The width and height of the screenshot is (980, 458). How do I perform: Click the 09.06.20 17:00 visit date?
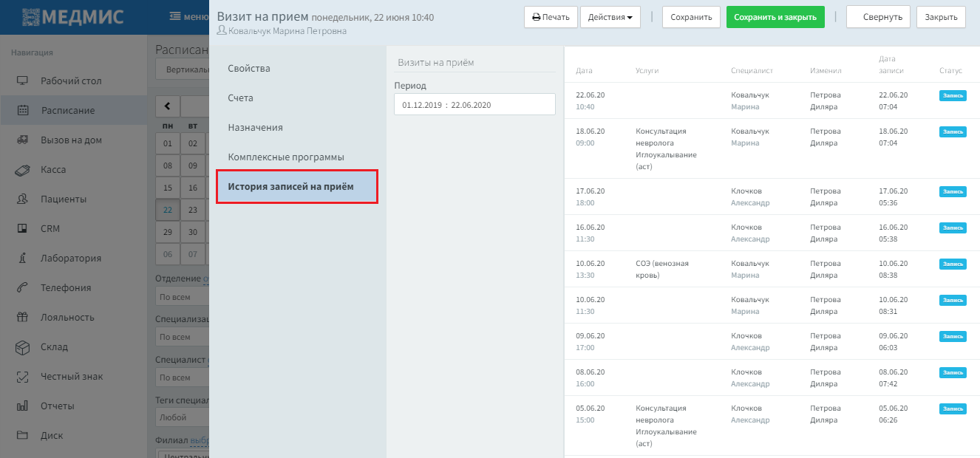591,341
